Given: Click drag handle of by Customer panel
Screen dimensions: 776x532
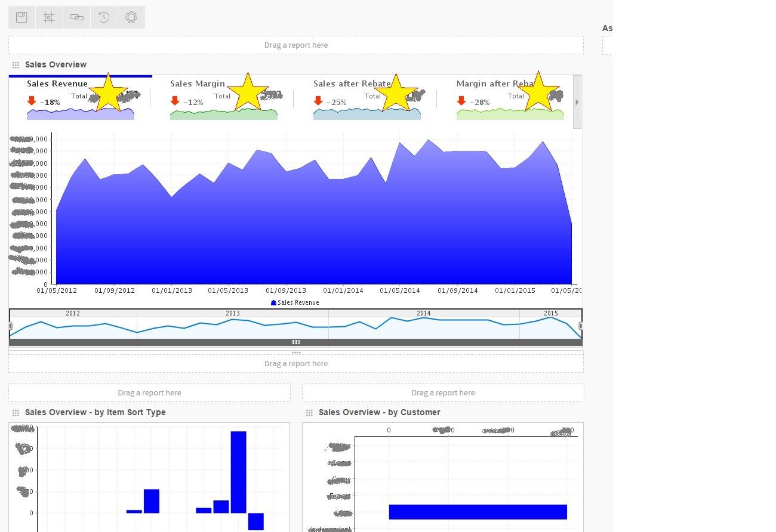Looking at the screenshot, I should (x=309, y=413).
